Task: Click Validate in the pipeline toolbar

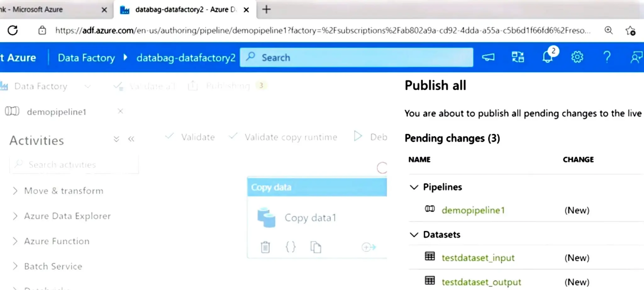Action: 190,137
